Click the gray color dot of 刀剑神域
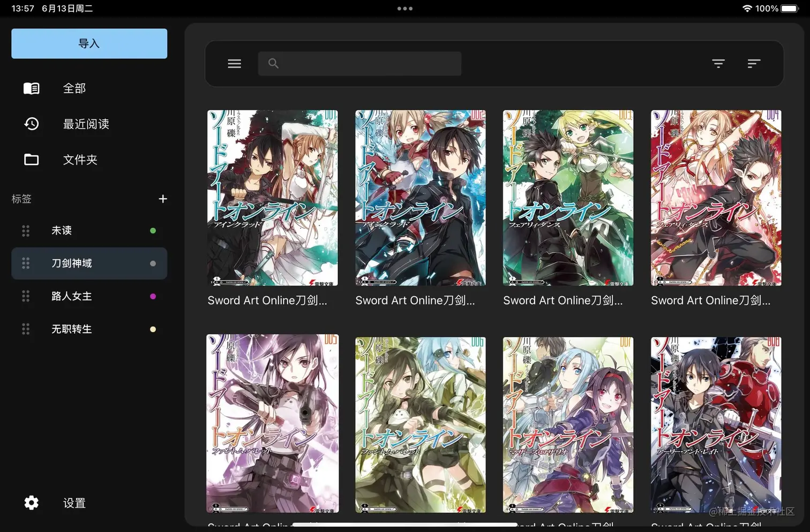 click(153, 263)
